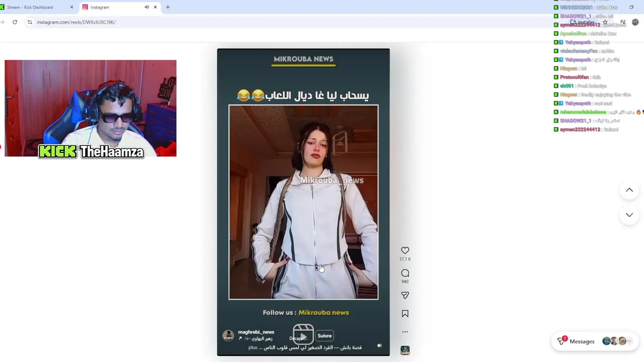Click the comment count 940
Viewport: 644px width, 362px height.
coord(405,282)
